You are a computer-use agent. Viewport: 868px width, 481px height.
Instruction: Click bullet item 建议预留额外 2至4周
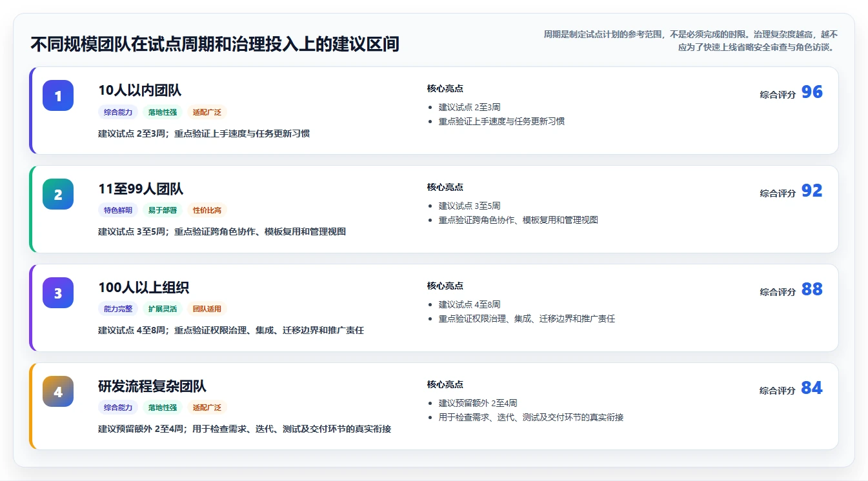point(478,403)
